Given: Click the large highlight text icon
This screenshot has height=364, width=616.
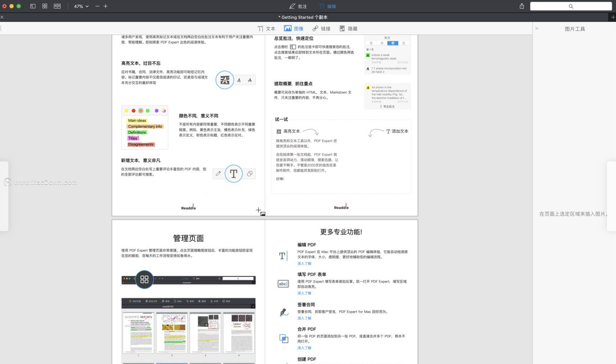Looking at the screenshot, I should [224, 80].
